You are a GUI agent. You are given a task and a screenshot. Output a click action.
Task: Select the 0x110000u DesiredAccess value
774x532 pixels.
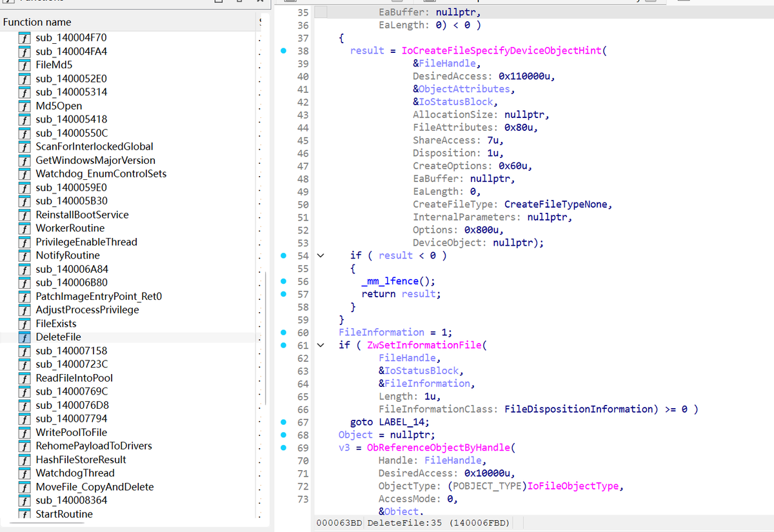[524, 77]
